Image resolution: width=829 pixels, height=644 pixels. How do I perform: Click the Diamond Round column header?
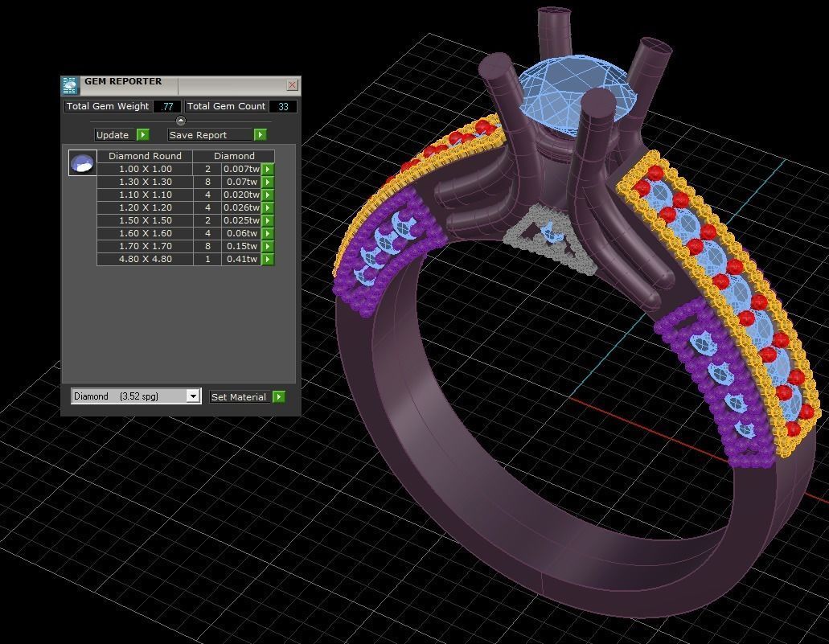point(145,156)
